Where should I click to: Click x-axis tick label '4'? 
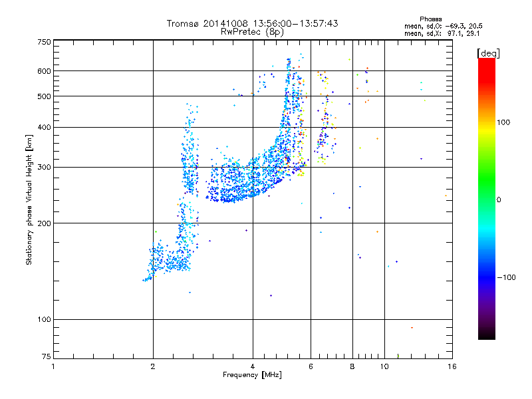253,366
